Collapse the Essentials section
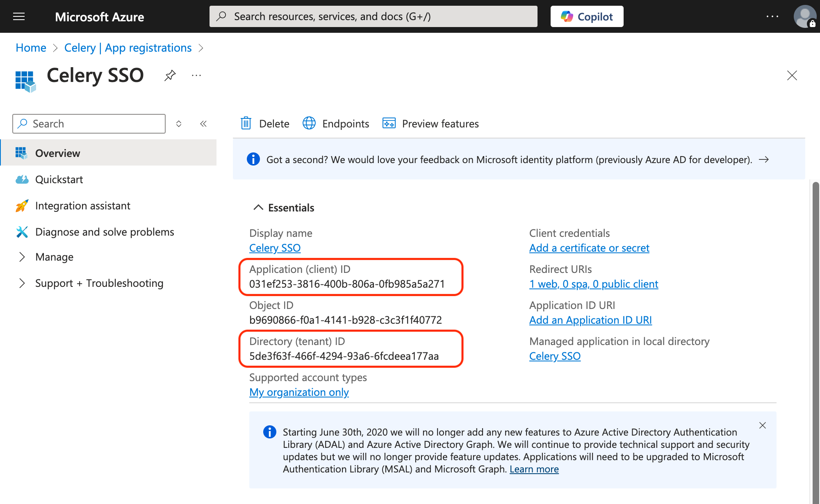 pos(258,208)
